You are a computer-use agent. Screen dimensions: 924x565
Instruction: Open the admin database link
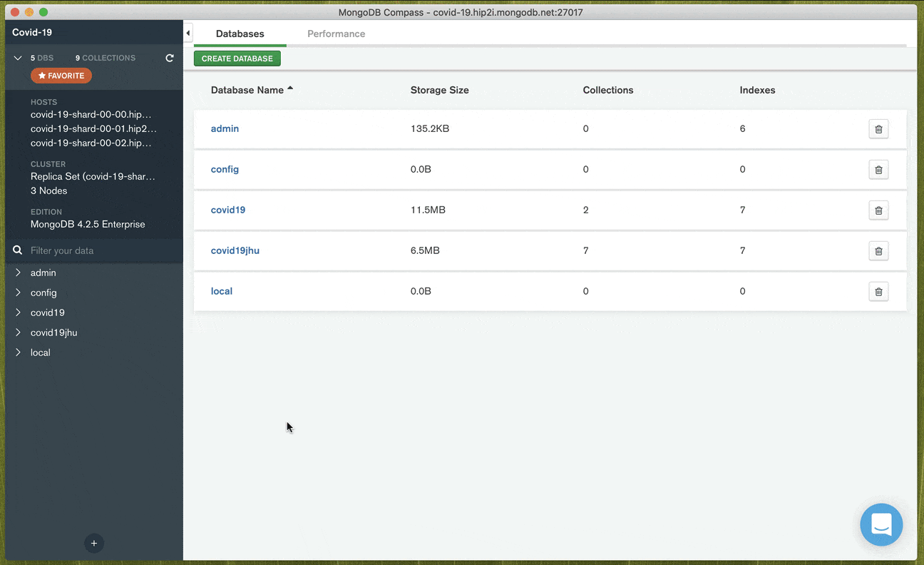click(x=225, y=129)
